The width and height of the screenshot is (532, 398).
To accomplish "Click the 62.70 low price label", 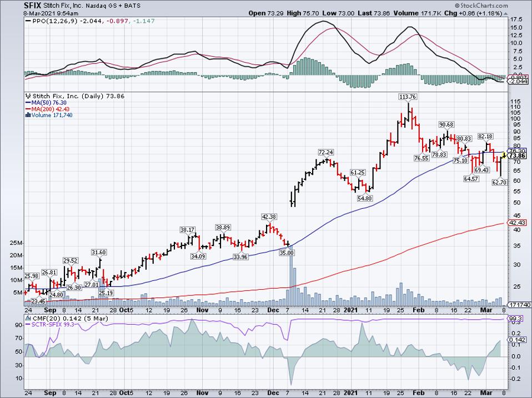I will 499,183.
